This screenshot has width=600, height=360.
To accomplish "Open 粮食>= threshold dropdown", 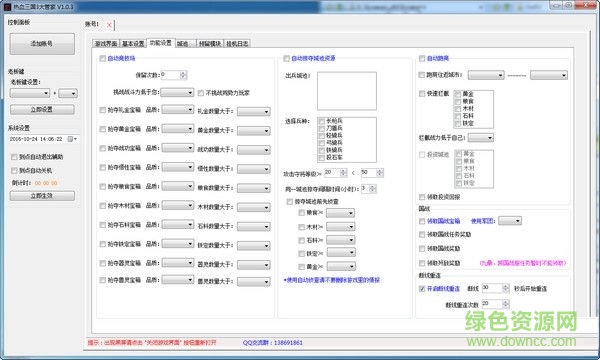I will point(341,213).
